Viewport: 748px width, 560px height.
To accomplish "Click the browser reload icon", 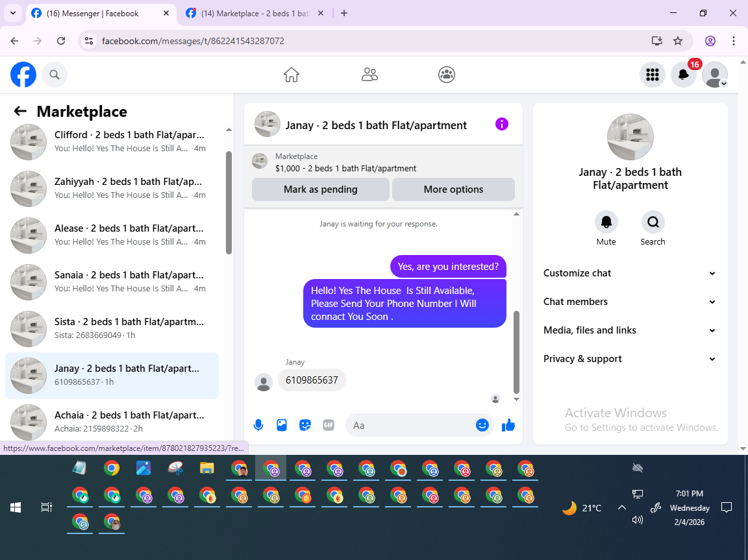I will tap(61, 41).
